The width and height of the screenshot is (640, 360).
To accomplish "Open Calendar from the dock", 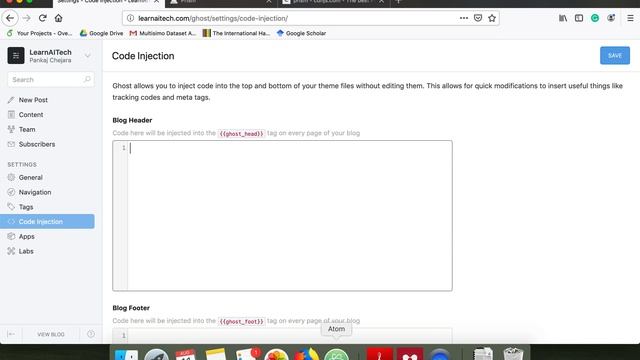I will point(186,354).
